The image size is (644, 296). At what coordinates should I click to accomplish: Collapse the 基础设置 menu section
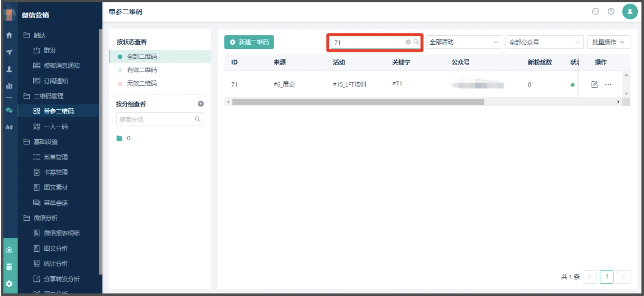(x=41, y=142)
